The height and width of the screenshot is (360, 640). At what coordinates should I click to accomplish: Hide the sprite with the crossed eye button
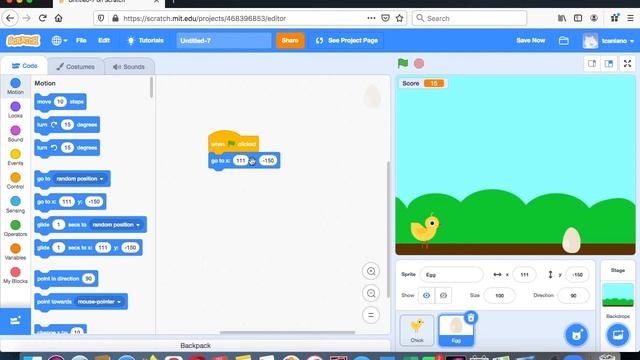coord(443,296)
